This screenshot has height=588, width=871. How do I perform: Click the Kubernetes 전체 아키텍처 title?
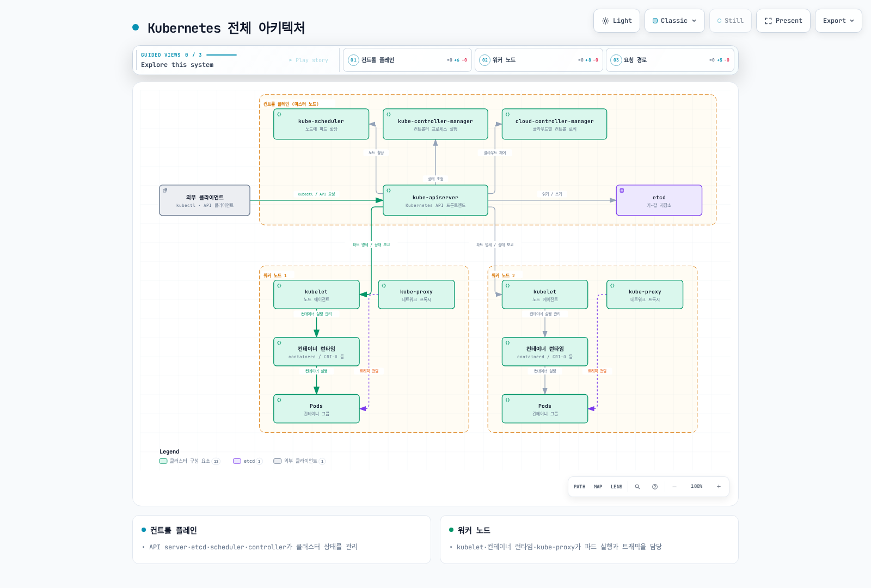pyautogui.click(x=226, y=28)
